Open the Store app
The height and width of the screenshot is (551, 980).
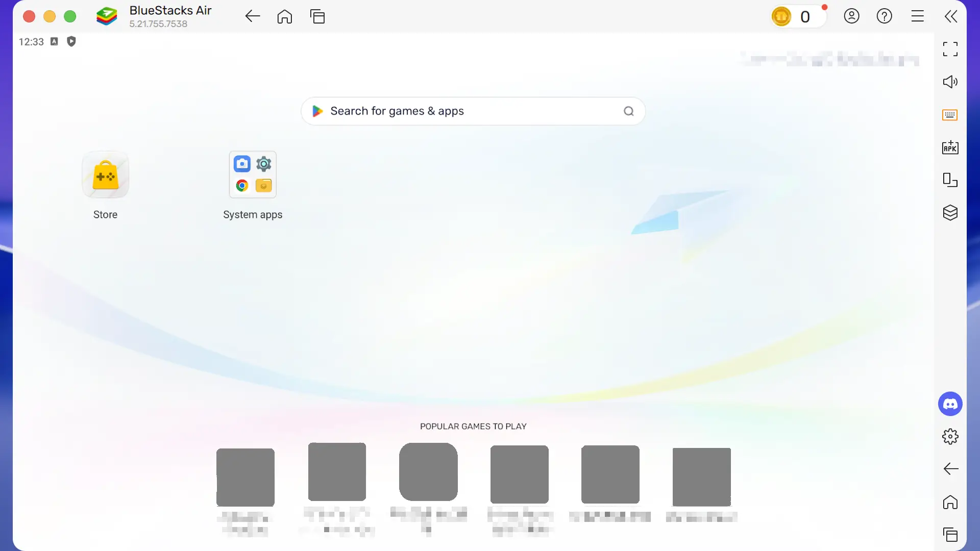(105, 176)
